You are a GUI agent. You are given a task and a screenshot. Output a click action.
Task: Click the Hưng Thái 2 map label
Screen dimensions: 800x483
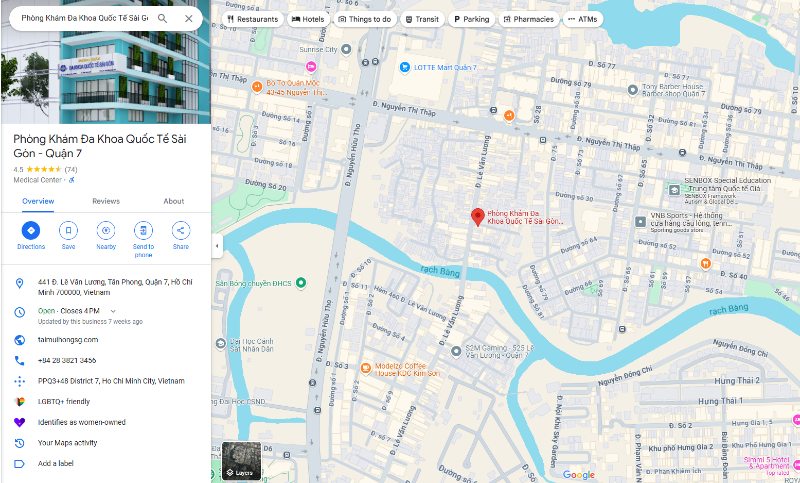point(737,380)
